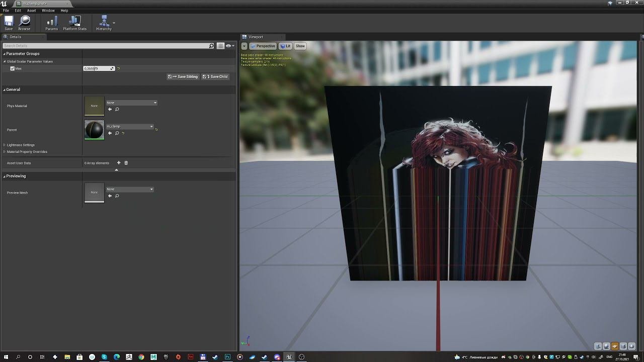Click the Save Sibling button

click(183, 76)
